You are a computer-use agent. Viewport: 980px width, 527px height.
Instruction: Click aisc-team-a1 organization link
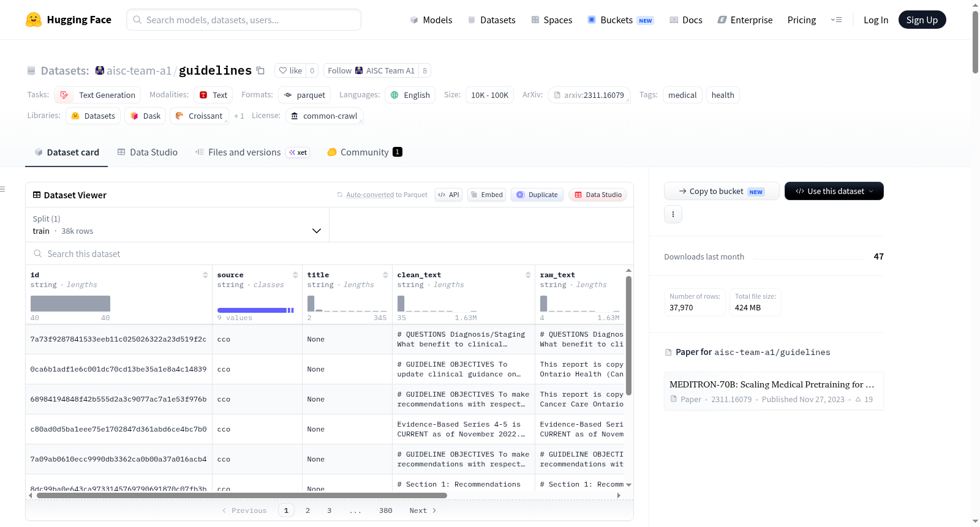(x=138, y=71)
